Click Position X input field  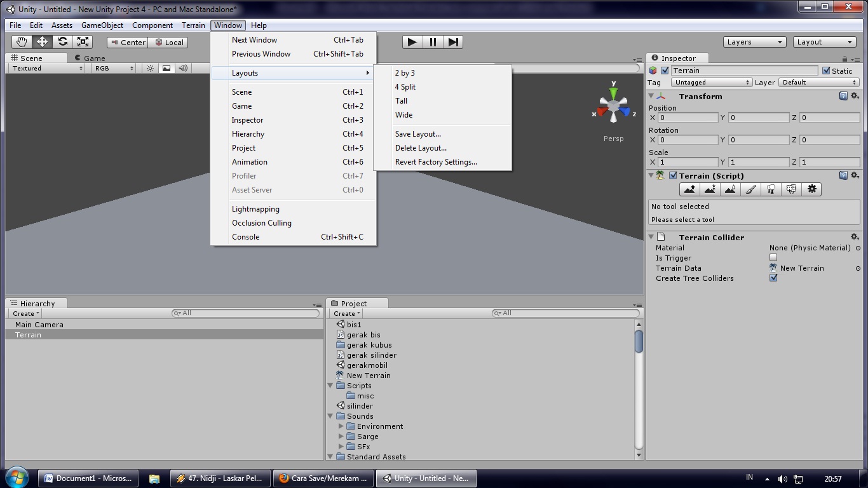point(688,118)
